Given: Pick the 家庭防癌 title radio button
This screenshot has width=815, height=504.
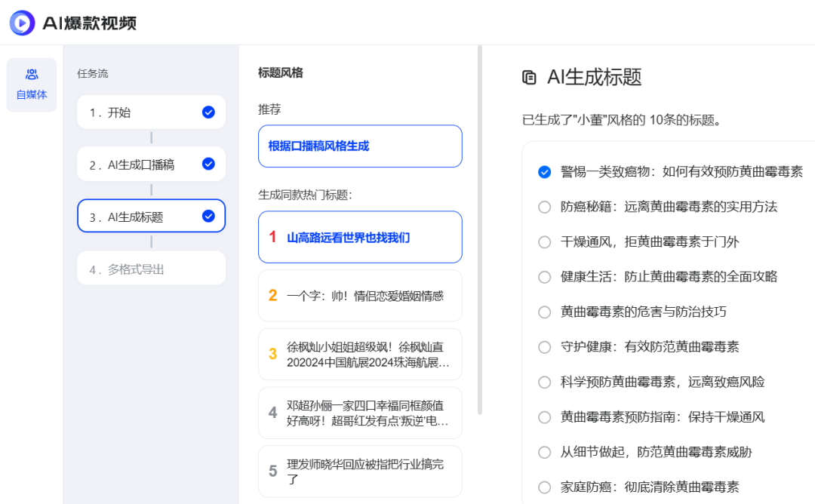Looking at the screenshot, I should (544, 487).
